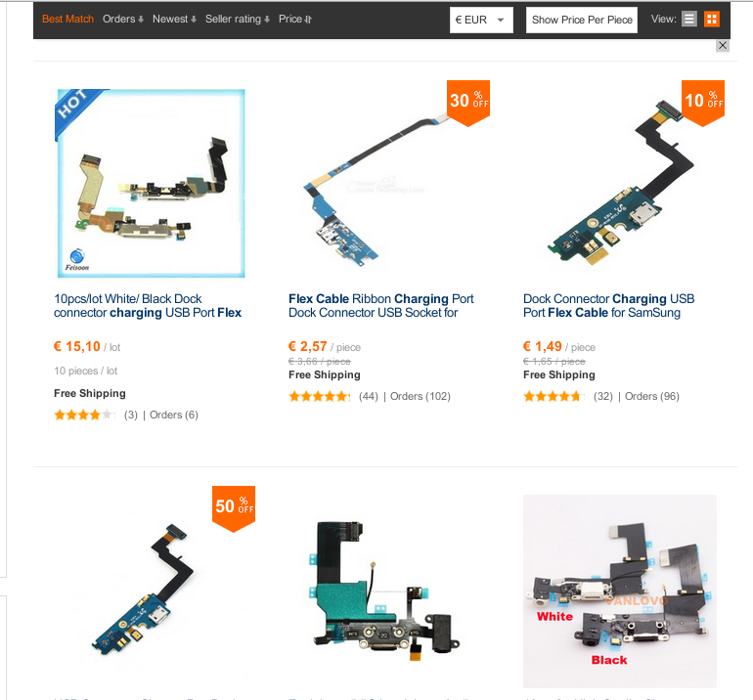This screenshot has height=700, width=753.
Task: Click the 30% OFF discount badge
Action: pyautogui.click(x=468, y=103)
